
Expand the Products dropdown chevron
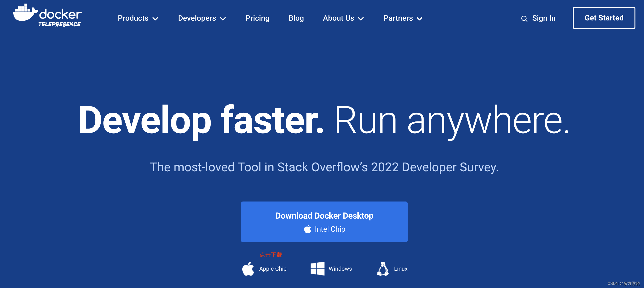156,19
